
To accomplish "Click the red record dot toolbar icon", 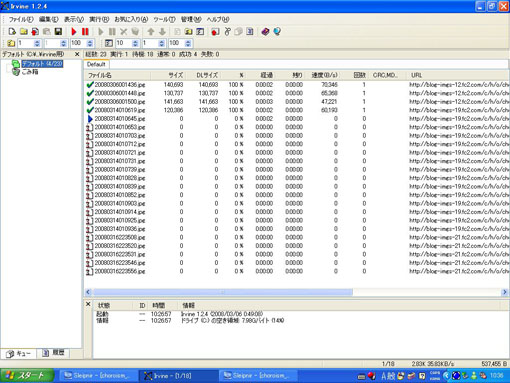I will [x=215, y=32].
